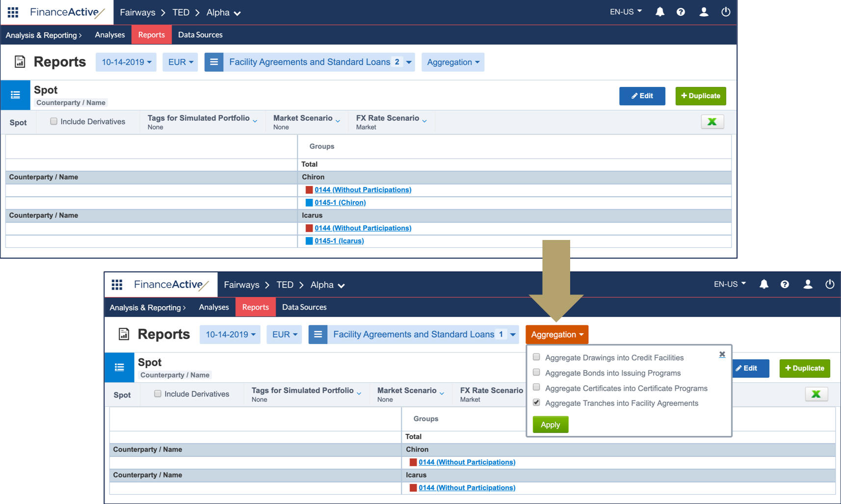
Task: Open the 0145-1 (Chiron) link
Action: (x=340, y=203)
